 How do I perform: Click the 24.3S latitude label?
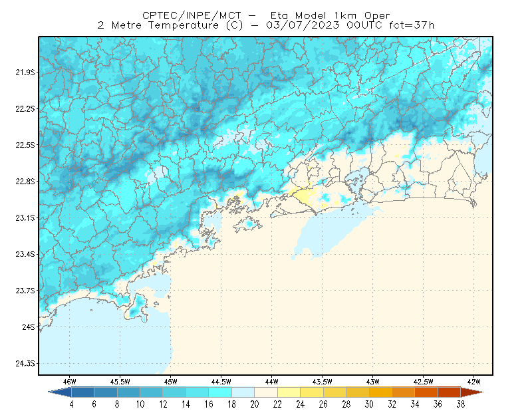tap(25, 364)
